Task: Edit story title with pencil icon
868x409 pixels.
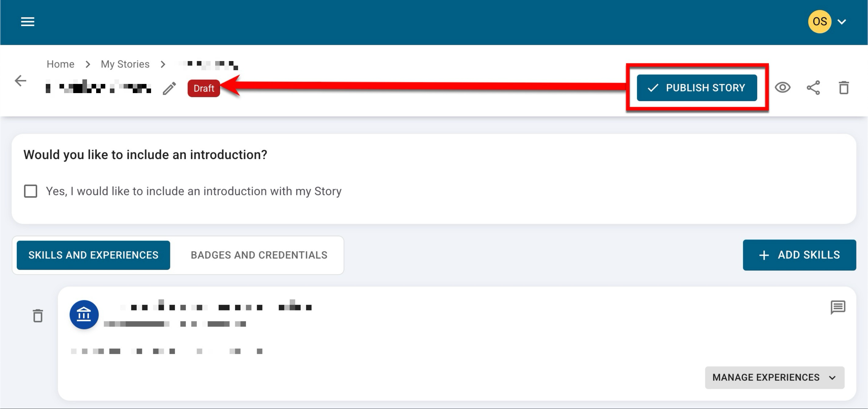Action: click(x=169, y=88)
